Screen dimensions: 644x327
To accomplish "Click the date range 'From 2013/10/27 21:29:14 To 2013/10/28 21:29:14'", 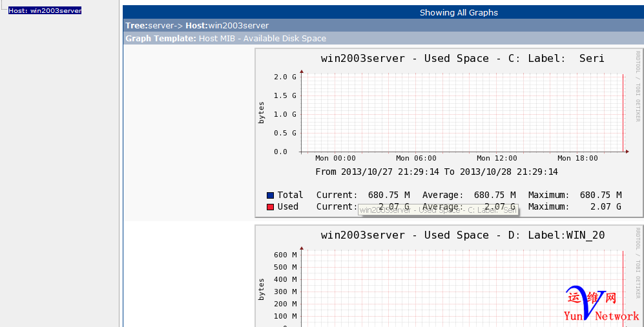I will [437, 172].
